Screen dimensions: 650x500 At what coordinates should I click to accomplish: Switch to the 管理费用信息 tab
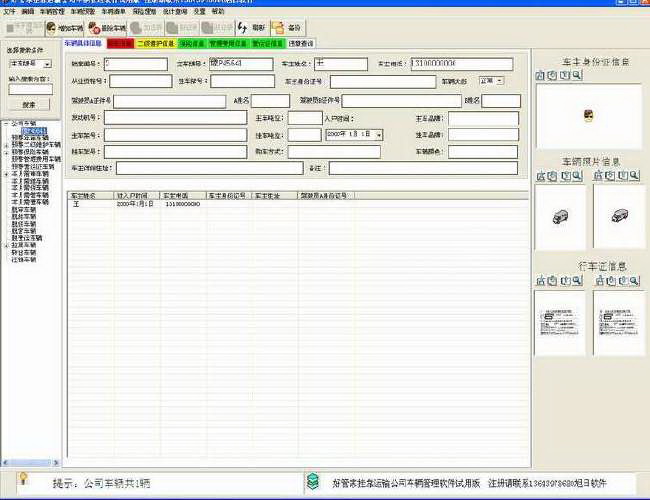228,43
